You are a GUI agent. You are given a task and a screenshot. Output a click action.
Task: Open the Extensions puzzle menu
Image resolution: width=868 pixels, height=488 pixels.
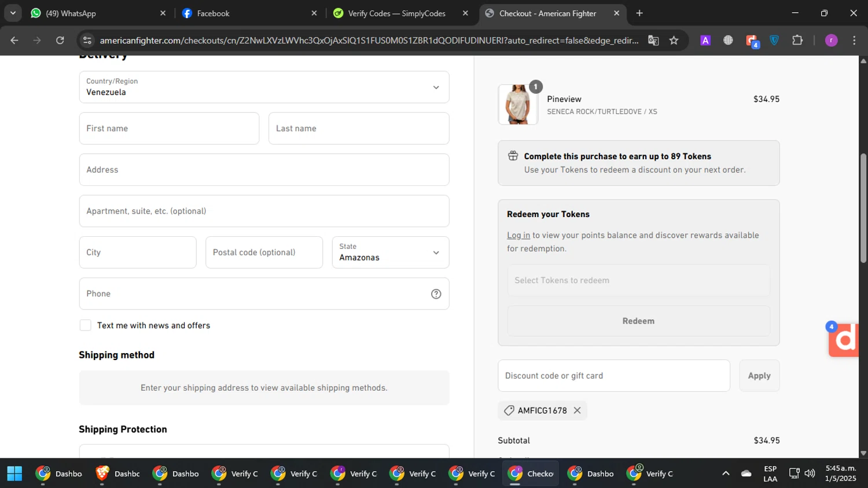797,40
